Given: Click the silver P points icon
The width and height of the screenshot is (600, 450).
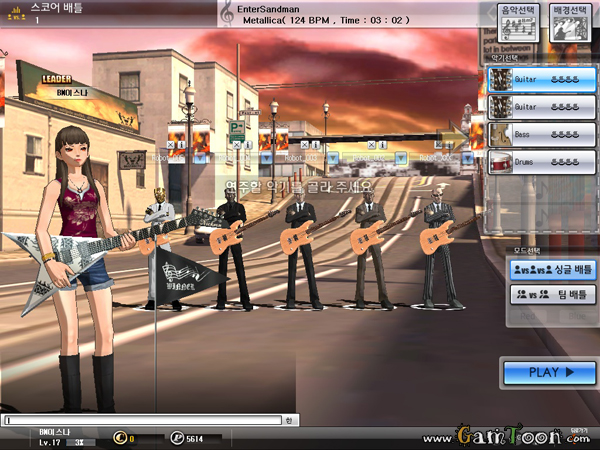Looking at the screenshot, I should 176,438.
